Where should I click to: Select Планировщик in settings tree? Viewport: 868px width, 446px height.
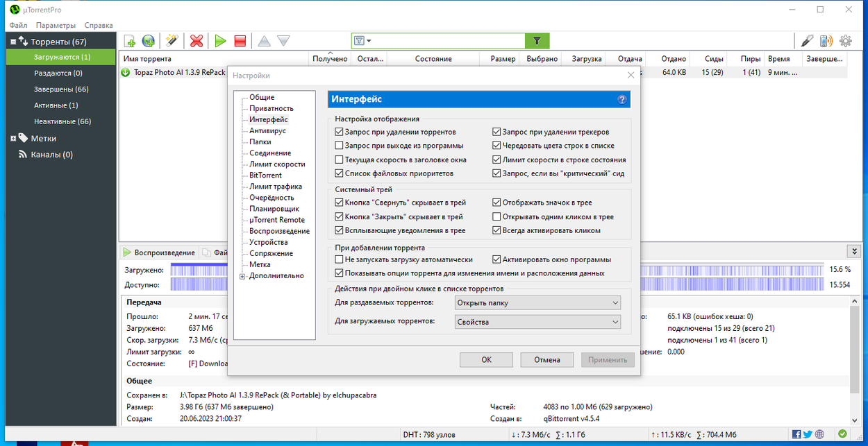[x=274, y=209]
